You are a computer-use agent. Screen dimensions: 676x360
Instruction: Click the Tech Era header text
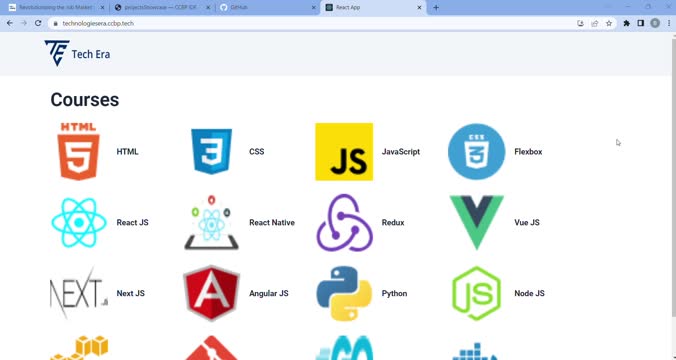click(91, 54)
